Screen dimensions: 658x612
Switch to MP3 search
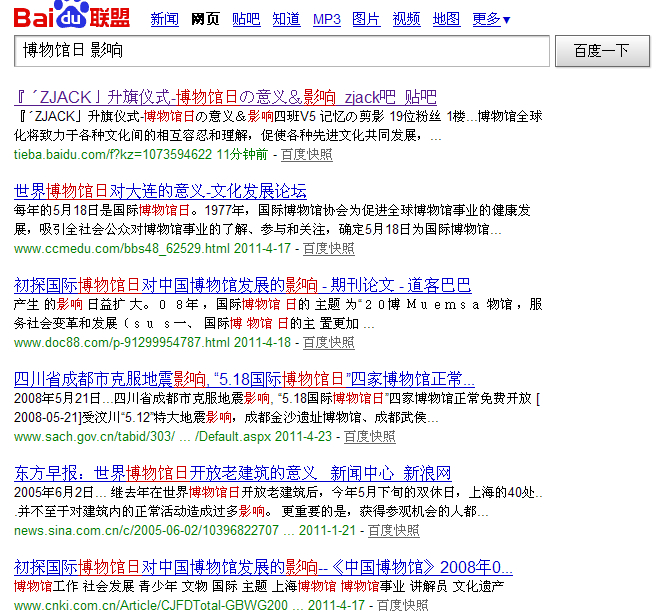click(x=327, y=19)
